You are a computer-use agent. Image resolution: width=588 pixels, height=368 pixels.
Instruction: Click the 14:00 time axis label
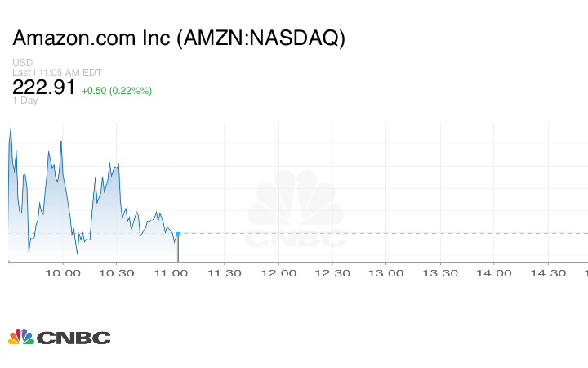(494, 273)
